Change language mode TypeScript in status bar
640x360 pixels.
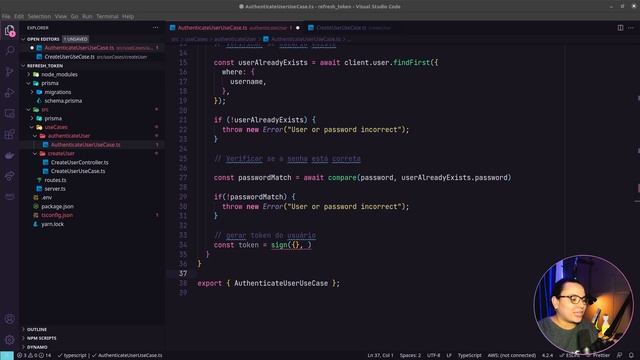(x=469, y=356)
